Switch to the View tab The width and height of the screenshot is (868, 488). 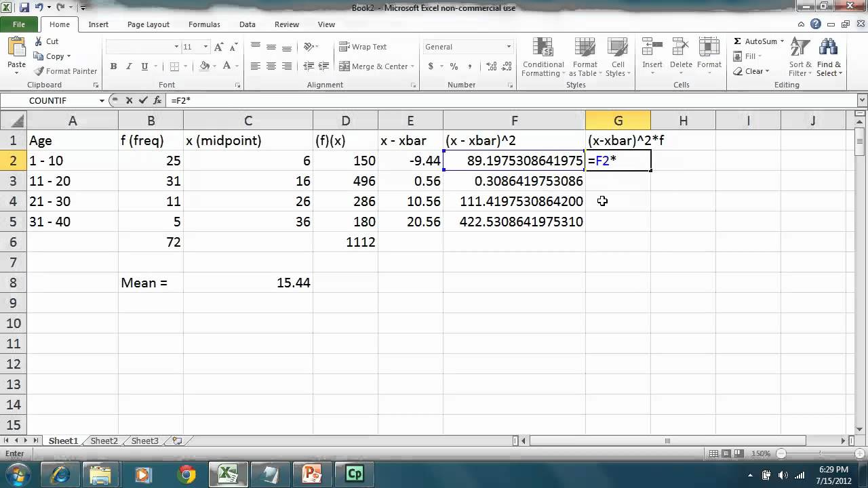pyautogui.click(x=326, y=24)
